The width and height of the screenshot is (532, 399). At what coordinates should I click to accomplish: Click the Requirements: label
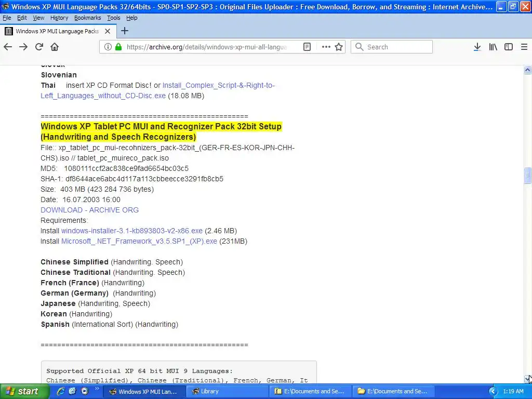[64, 220]
